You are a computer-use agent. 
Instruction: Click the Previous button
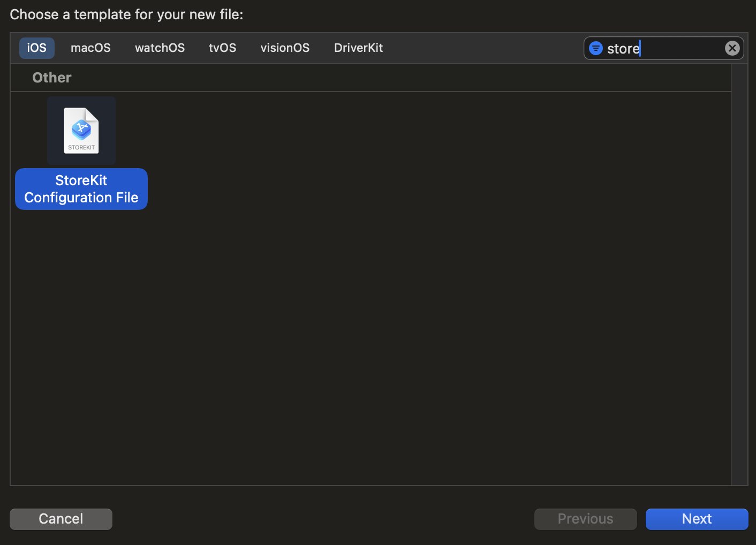[x=585, y=519]
